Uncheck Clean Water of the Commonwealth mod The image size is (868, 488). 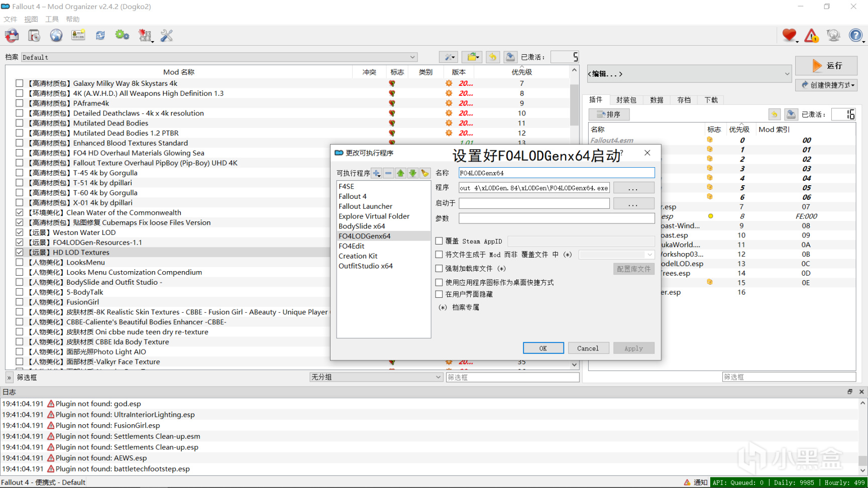pyautogui.click(x=20, y=212)
